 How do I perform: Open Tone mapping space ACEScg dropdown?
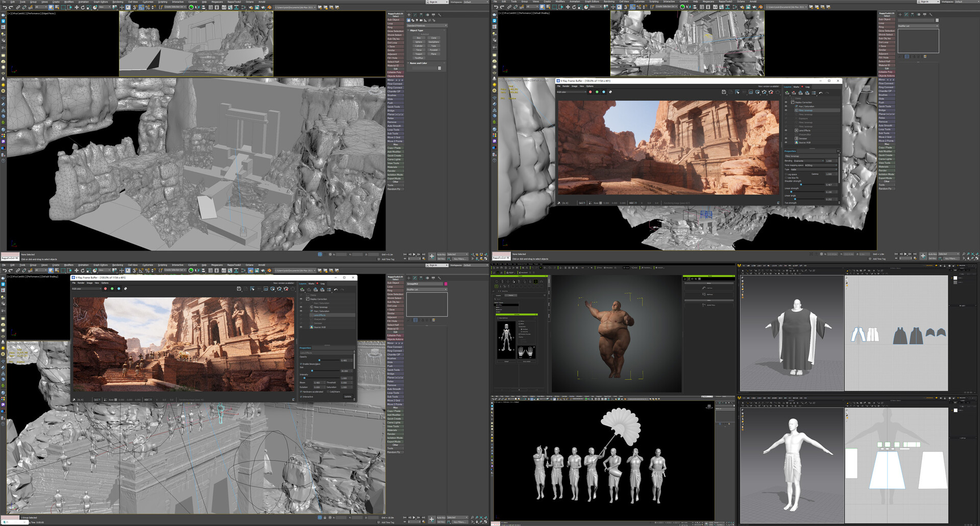(821, 165)
